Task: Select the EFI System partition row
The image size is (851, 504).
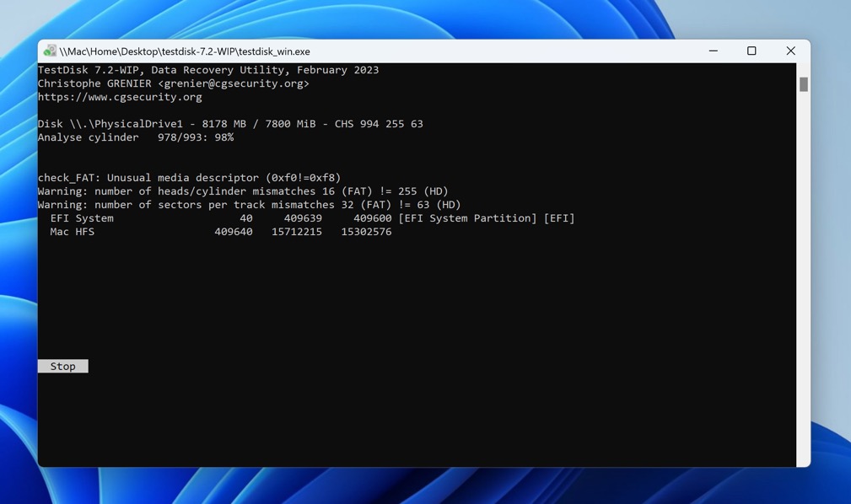Action: (x=312, y=218)
